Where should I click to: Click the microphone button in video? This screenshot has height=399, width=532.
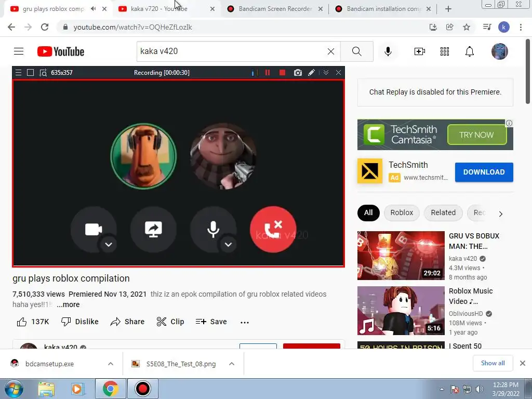click(213, 229)
